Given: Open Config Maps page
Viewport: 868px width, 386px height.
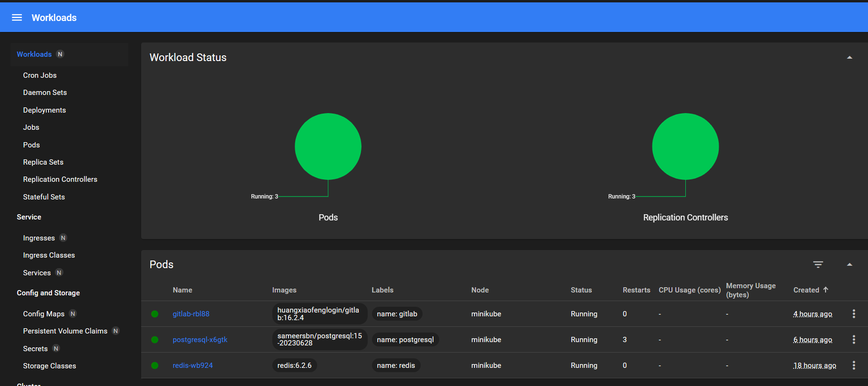Looking at the screenshot, I should pos(43,314).
